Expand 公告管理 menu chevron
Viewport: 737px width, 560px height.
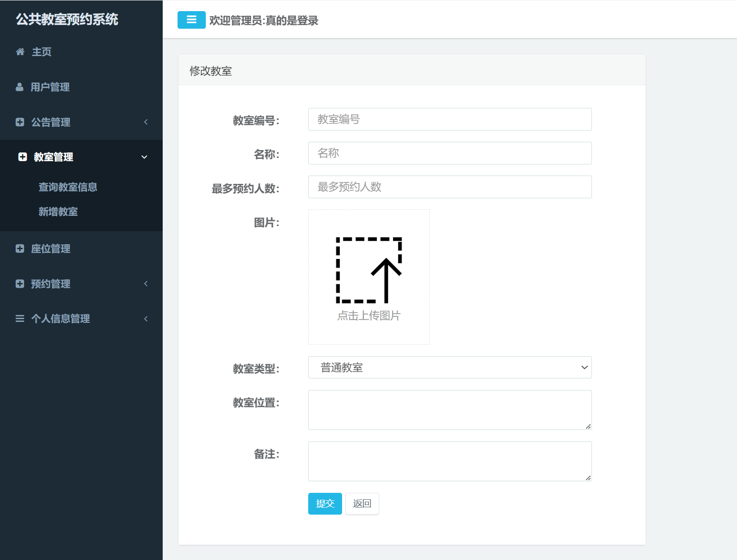pos(146,122)
